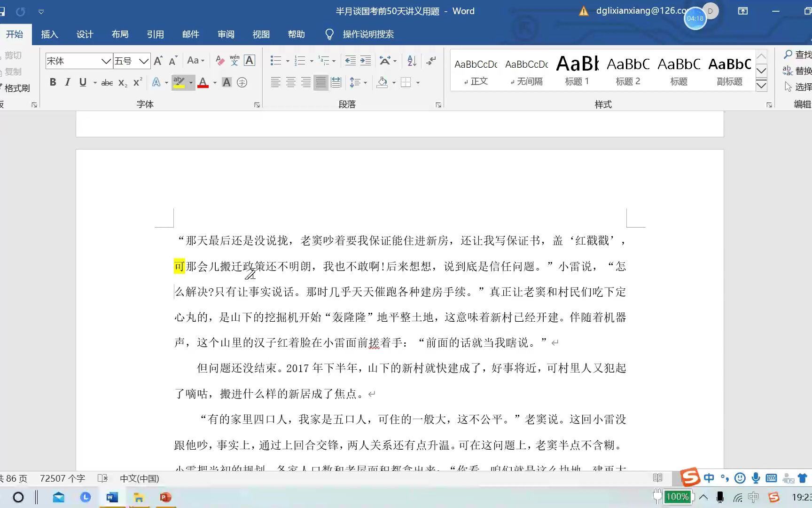
Task: Apply yellow text highlight color
Action: click(x=179, y=82)
